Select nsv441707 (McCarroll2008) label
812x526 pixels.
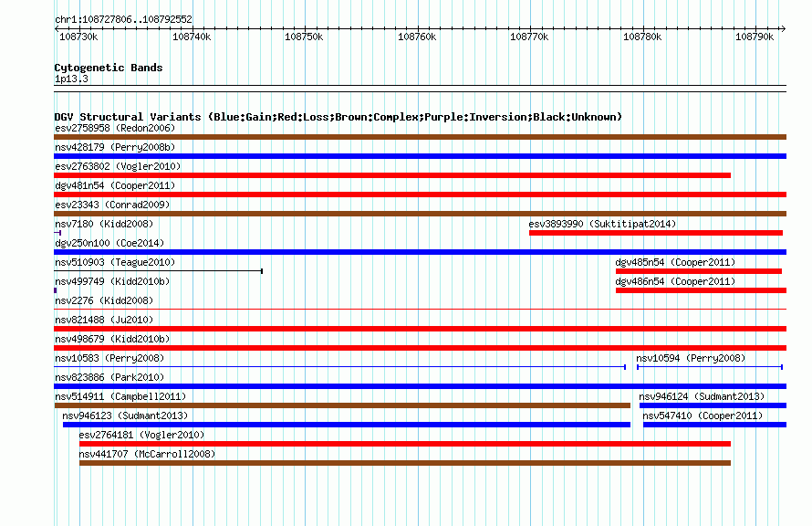pyautogui.click(x=147, y=454)
